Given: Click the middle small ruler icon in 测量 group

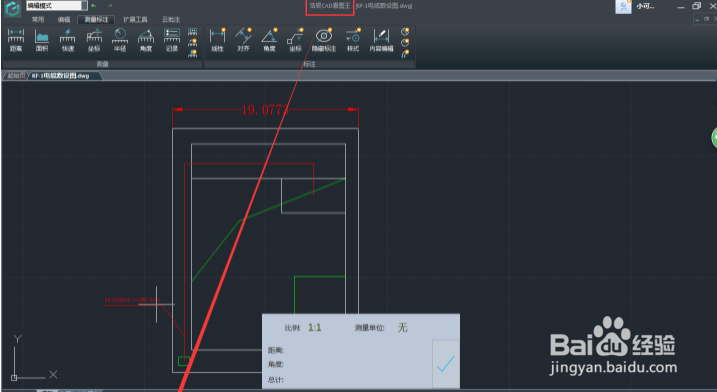Looking at the screenshot, I should pyautogui.click(x=193, y=43).
